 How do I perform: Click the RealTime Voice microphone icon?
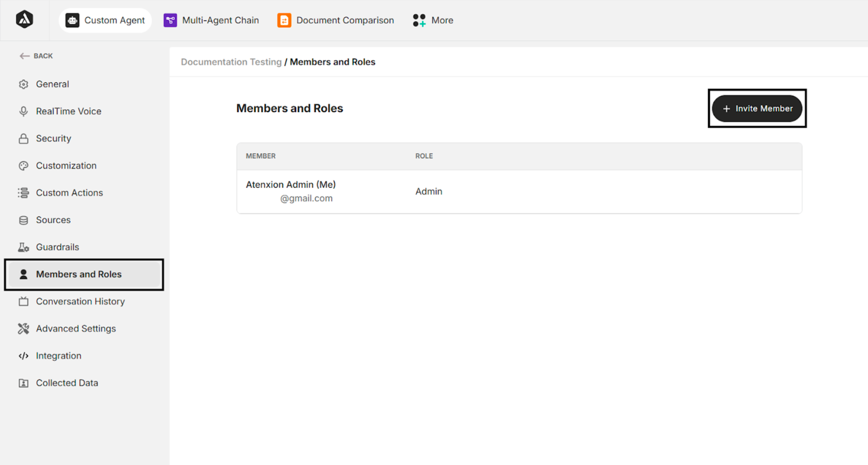[x=24, y=111]
